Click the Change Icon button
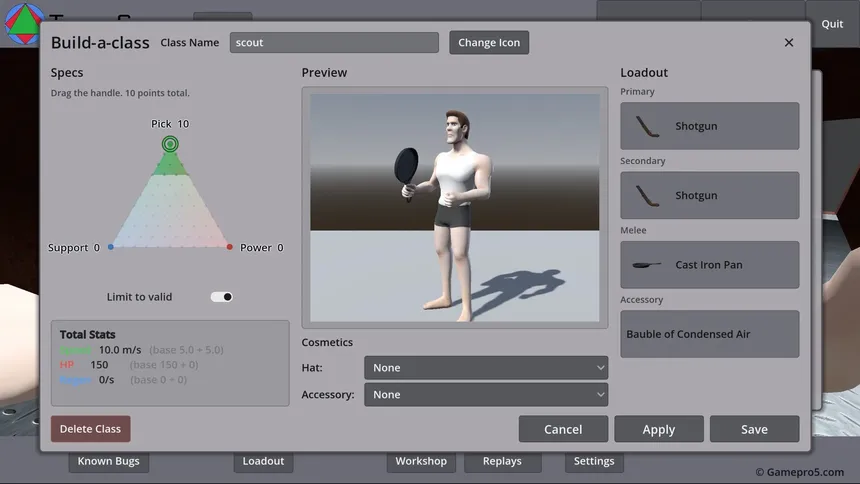This screenshot has height=484, width=860. (489, 43)
